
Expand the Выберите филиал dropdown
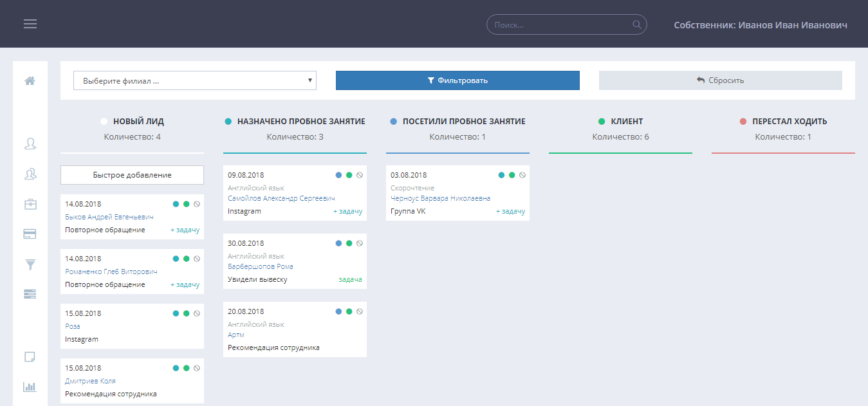pyautogui.click(x=194, y=80)
